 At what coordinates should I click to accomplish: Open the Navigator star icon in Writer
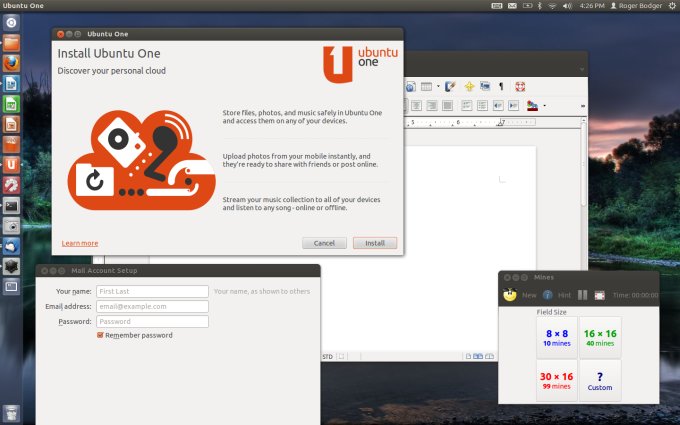tap(469, 86)
